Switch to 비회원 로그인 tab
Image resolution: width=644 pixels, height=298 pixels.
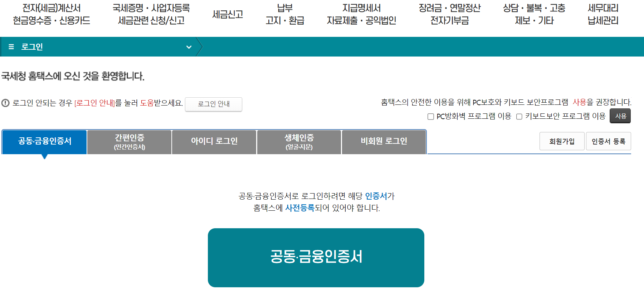tap(384, 142)
